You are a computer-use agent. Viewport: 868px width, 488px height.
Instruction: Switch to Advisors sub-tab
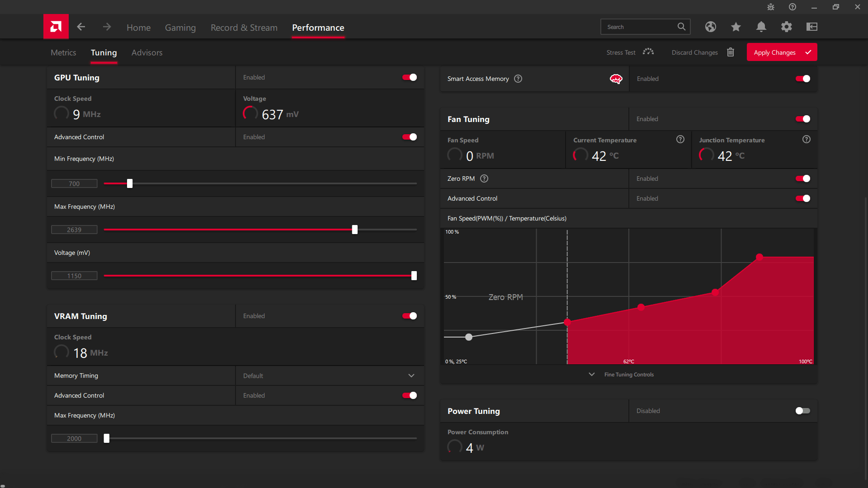pyautogui.click(x=147, y=52)
